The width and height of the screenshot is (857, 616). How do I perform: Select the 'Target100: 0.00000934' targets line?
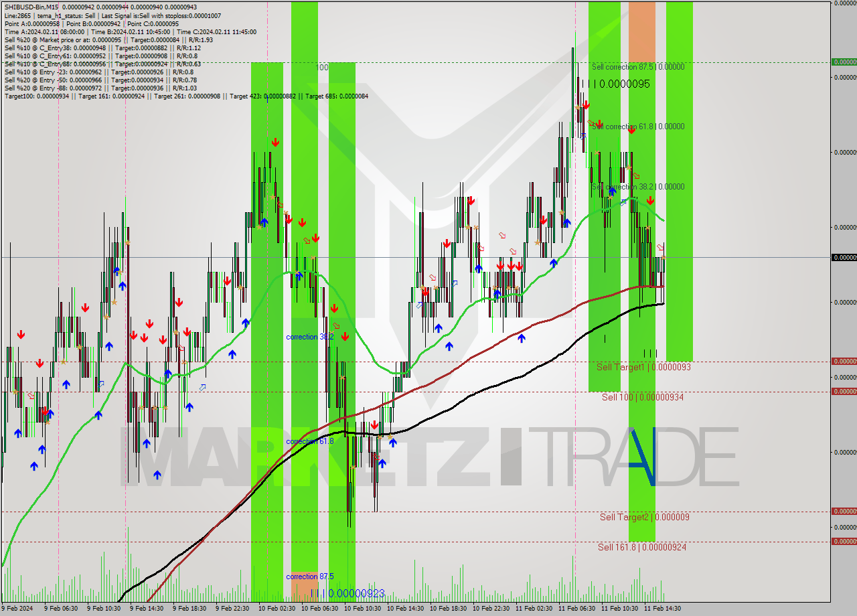tap(186, 96)
